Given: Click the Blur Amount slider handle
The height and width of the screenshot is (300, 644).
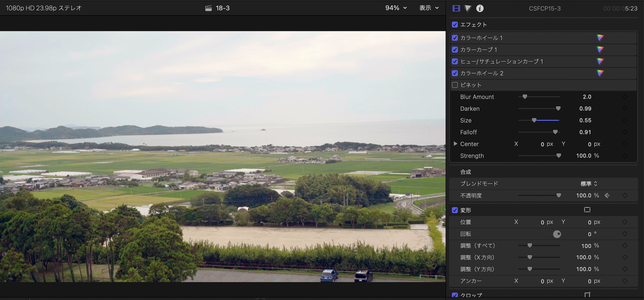Looking at the screenshot, I should (525, 97).
